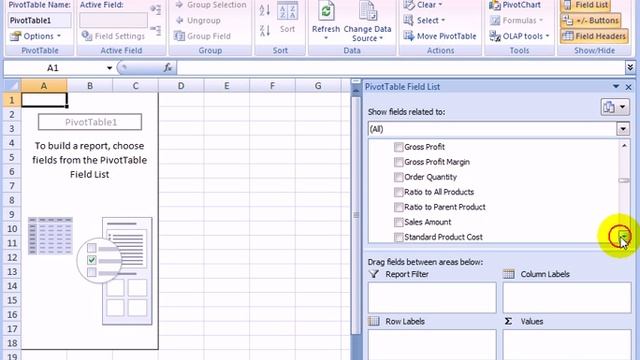Click Move PivotTable
This screenshot has width=640, height=360.
point(440,36)
